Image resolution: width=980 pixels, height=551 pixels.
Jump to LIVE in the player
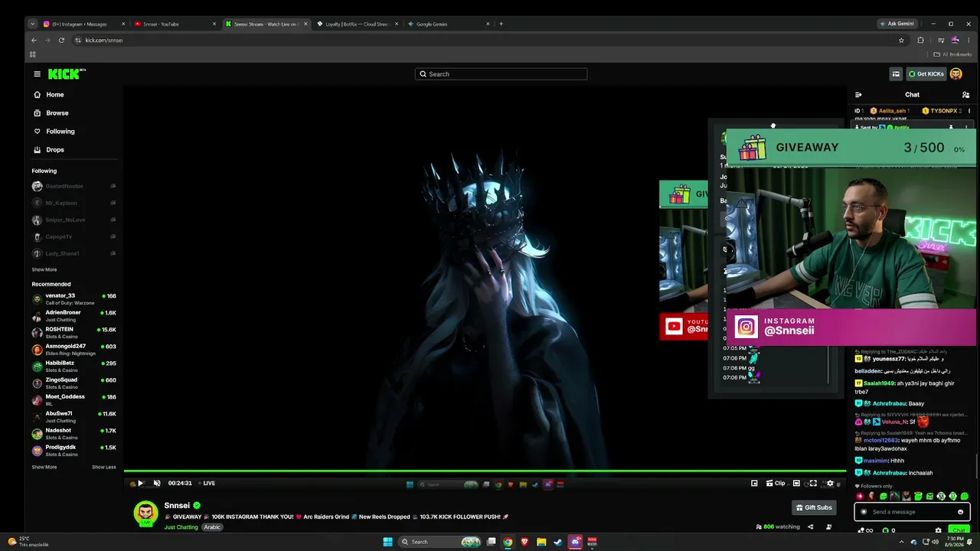[x=207, y=484]
